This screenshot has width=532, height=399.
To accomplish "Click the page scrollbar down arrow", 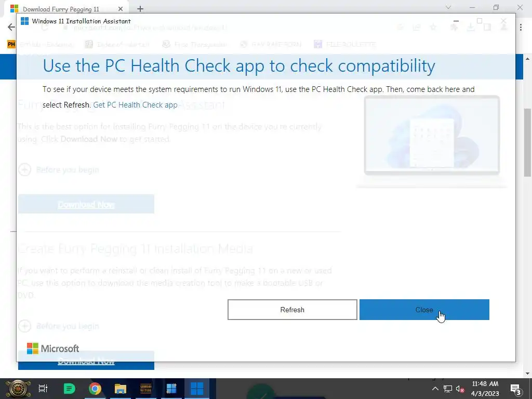I will [x=528, y=374].
